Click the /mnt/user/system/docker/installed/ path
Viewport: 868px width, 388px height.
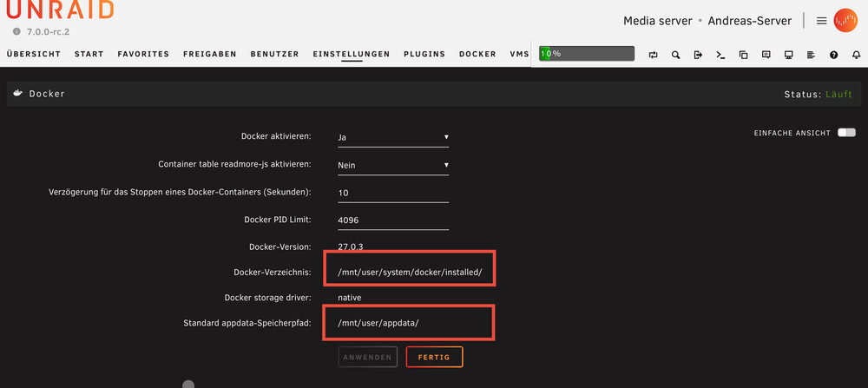[411, 273]
